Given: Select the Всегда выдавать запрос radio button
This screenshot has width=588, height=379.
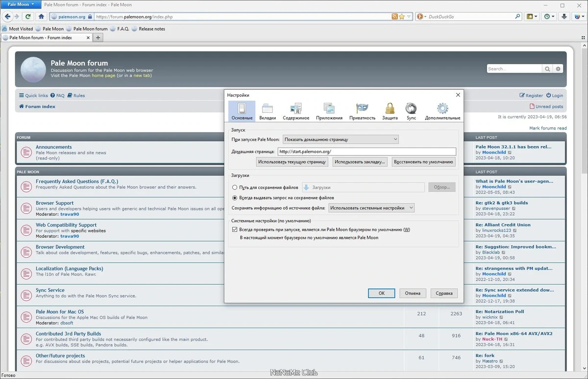Looking at the screenshot, I should [235, 198].
